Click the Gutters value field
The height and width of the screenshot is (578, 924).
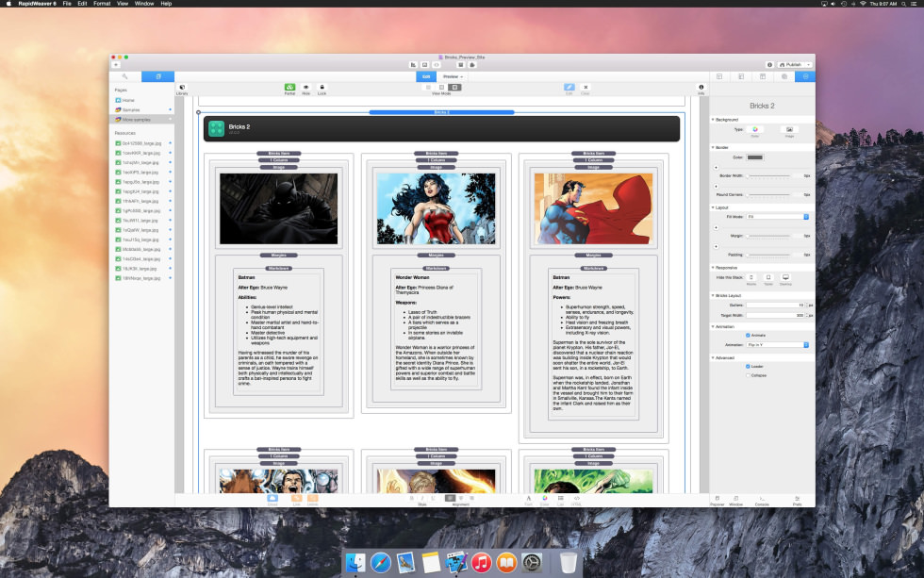775,306
